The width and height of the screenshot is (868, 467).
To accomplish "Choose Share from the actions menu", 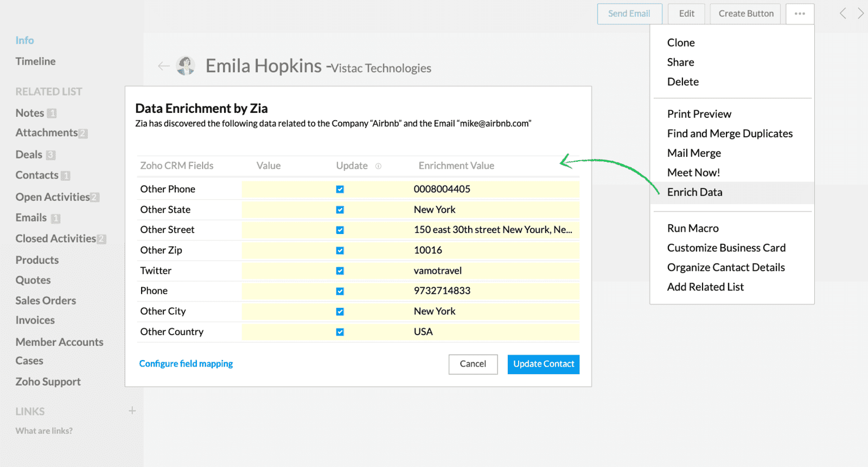I will pyautogui.click(x=680, y=62).
